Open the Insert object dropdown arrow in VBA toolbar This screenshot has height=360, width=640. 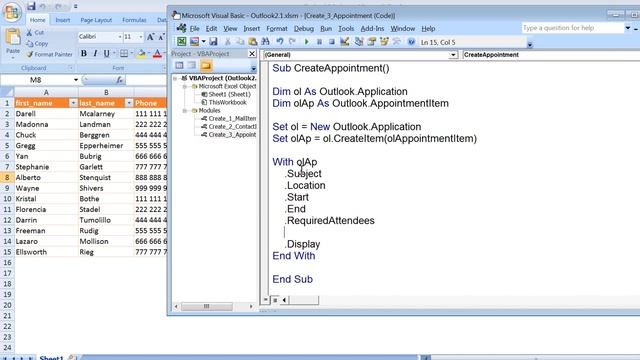click(x=203, y=42)
